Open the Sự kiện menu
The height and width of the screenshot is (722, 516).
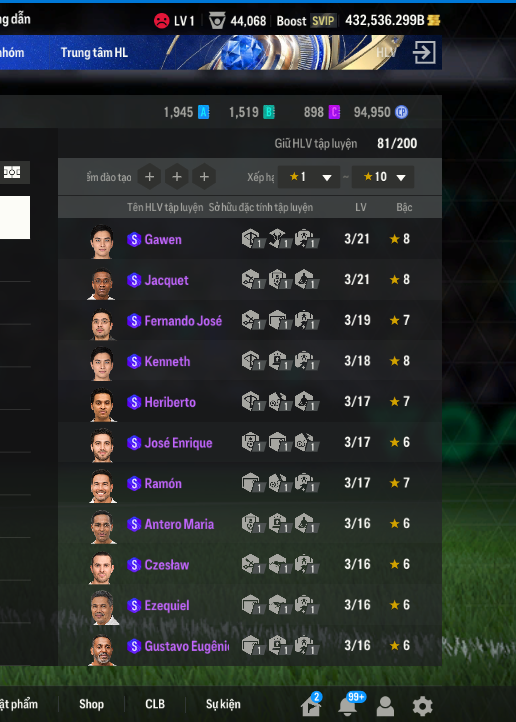tap(223, 704)
